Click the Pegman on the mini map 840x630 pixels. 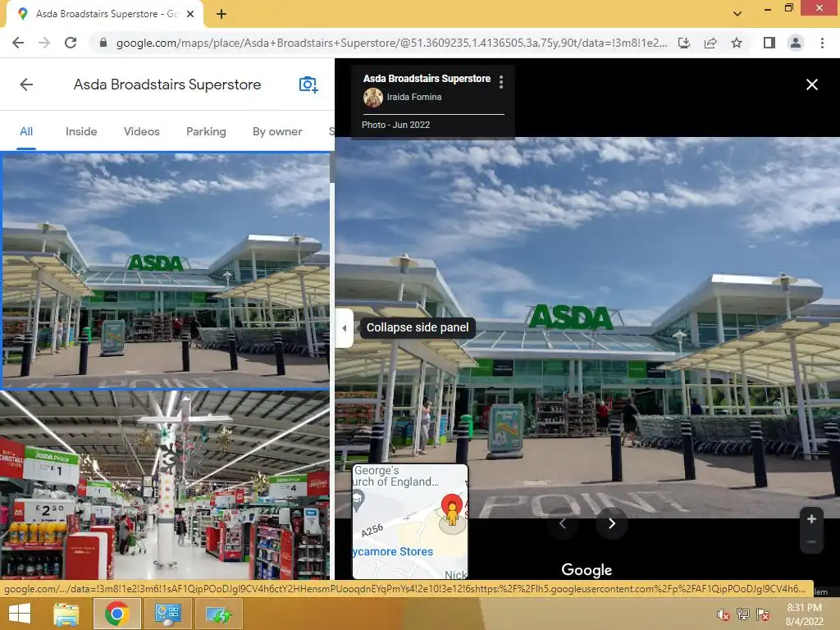[x=452, y=514]
